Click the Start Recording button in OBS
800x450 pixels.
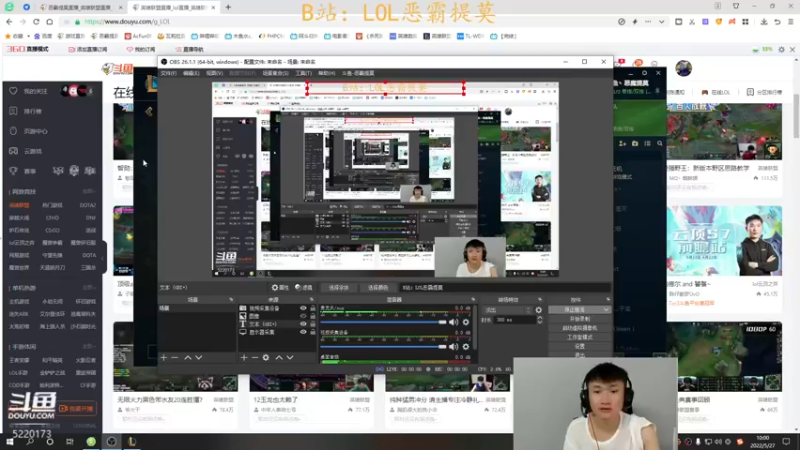pyautogui.click(x=580, y=319)
